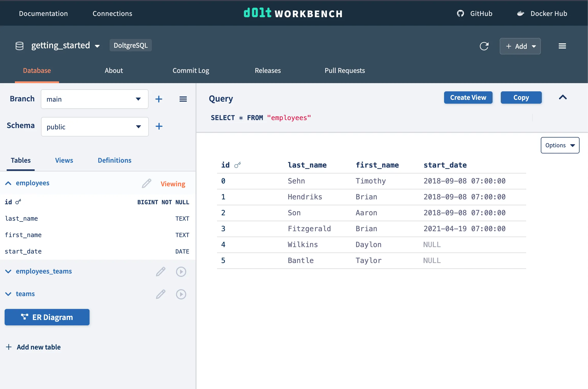Collapse the employees table columns
588x389 pixels.
[8, 183]
